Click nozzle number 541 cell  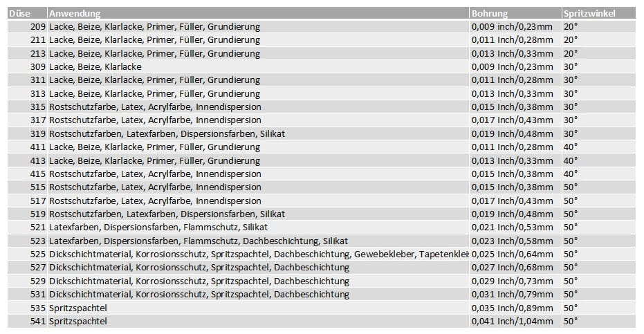point(38,321)
